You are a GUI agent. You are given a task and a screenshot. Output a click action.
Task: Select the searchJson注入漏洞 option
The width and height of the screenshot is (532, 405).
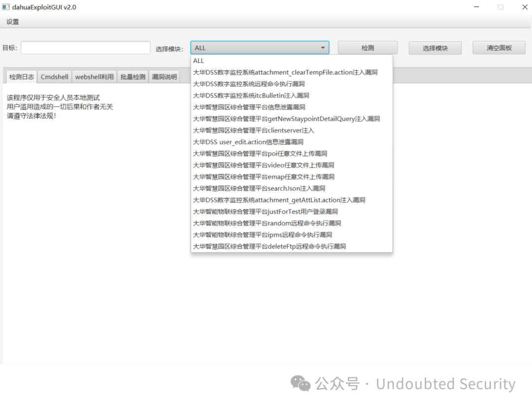pyautogui.click(x=292, y=188)
